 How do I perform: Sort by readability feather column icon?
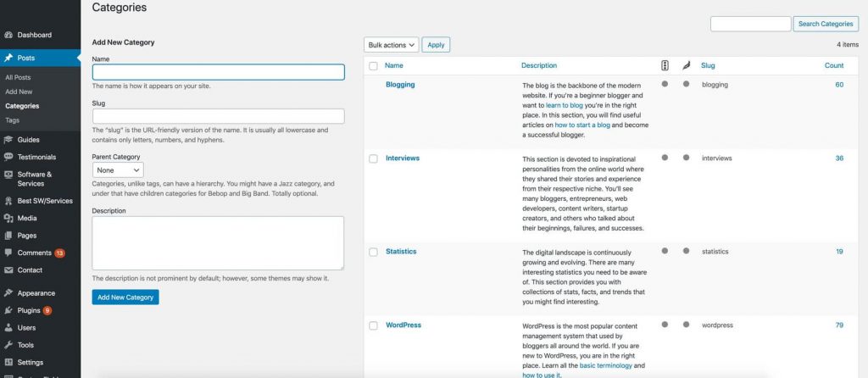click(686, 65)
